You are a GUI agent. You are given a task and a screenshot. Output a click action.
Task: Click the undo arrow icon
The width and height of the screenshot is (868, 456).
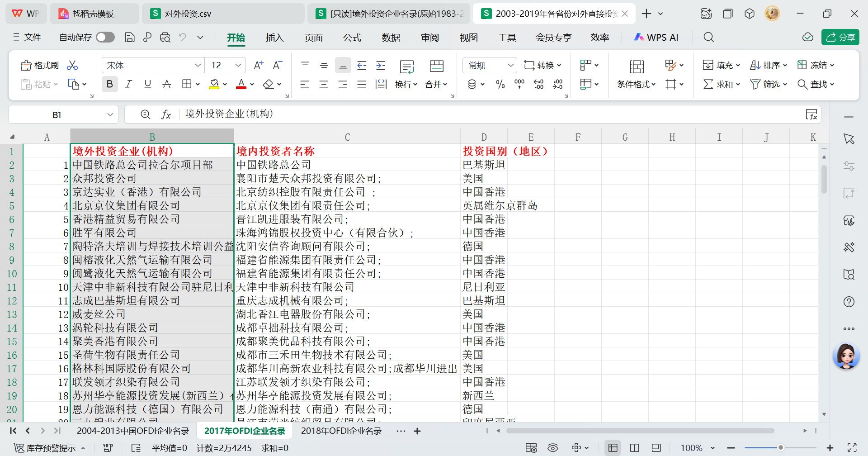(183, 38)
